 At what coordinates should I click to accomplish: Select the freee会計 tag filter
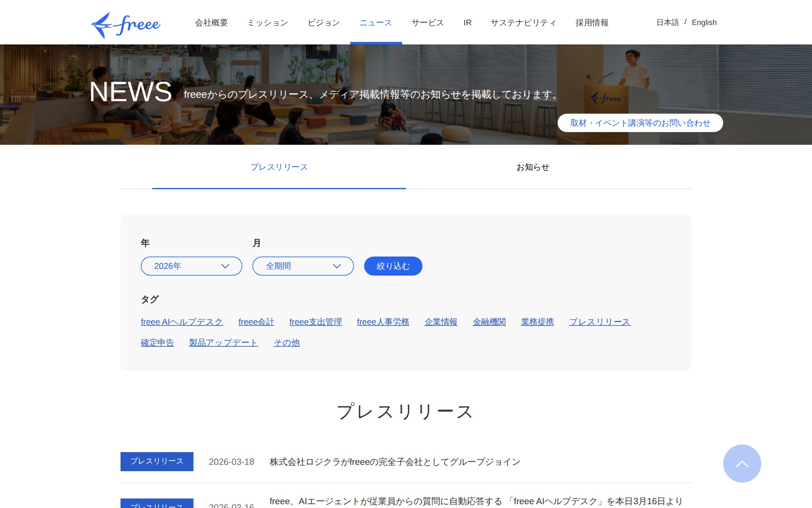256,322
